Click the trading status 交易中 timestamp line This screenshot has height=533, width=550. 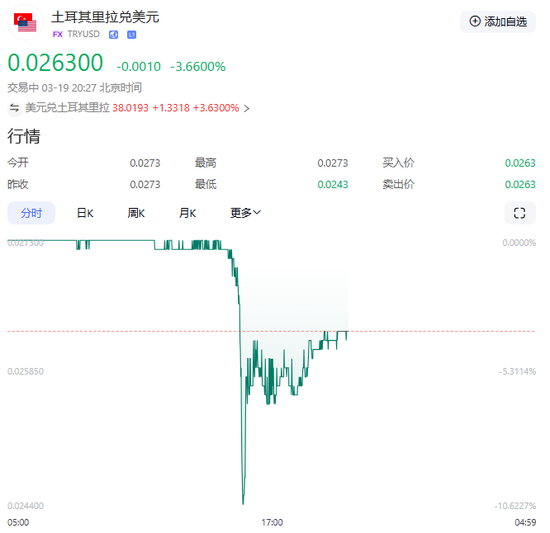pos(74,88)
